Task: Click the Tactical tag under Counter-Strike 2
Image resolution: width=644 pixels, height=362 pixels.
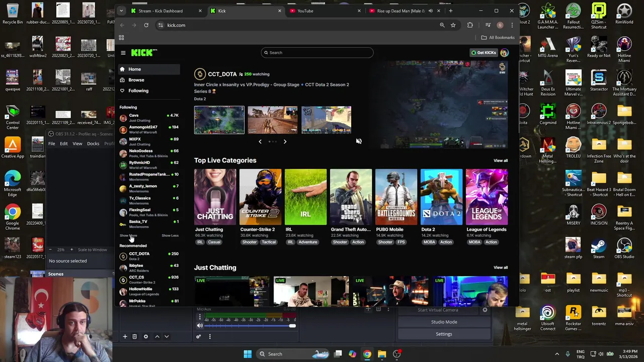Action: click(269, 242)
